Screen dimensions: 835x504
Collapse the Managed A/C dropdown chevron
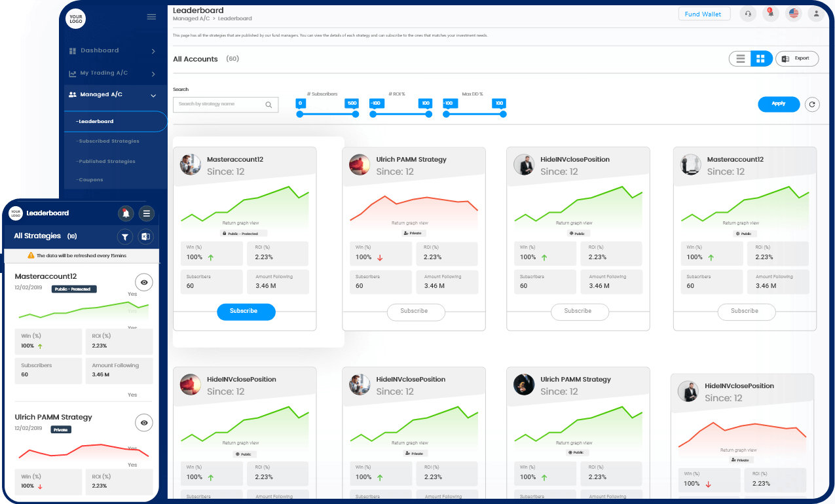click(153, 96)
